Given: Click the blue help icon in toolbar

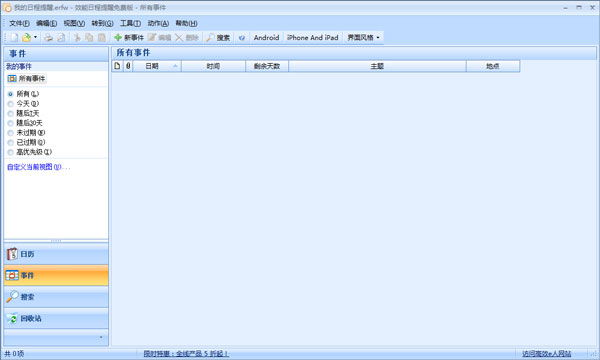Looking at the screenshot, I should click(241, 37).
